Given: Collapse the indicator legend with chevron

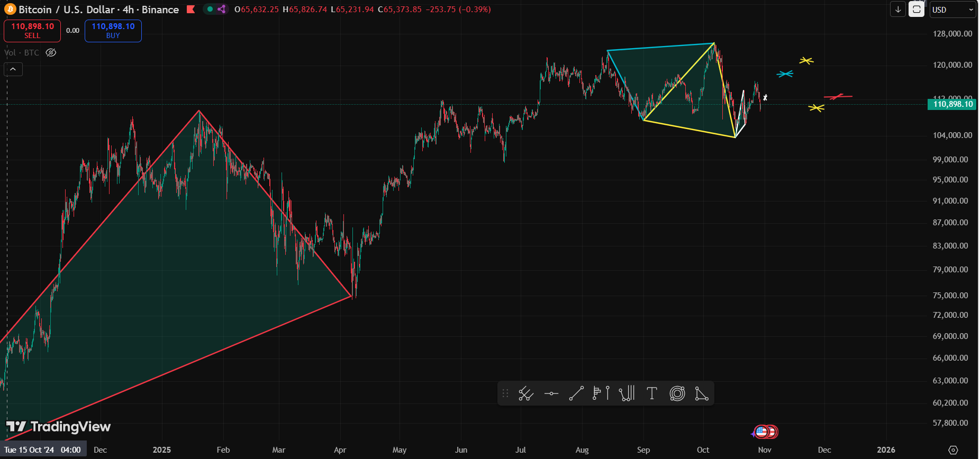Looking at the screenshot, I should [13, 69].
